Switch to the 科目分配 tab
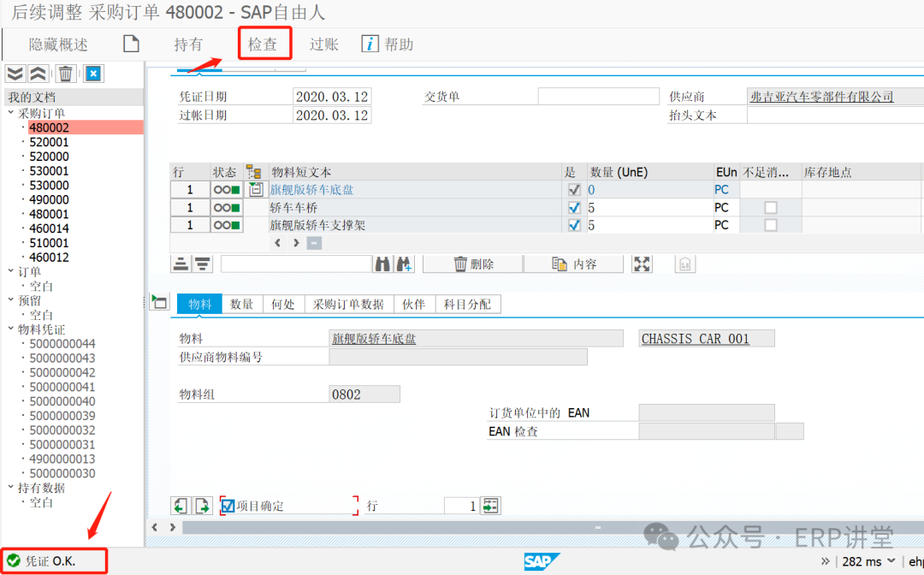924x575 pixels. pos(467,304)
